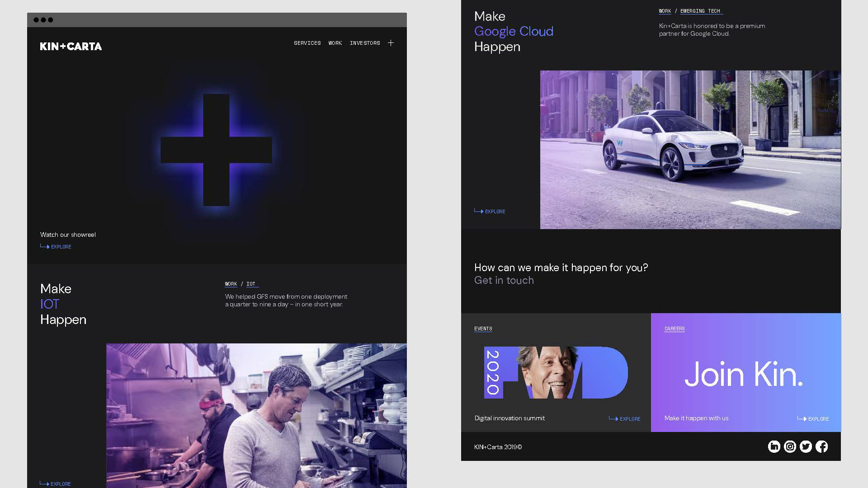This screenshot has height=488, width=868.
Task: Open the Services menu item
Action: [307, 43]
